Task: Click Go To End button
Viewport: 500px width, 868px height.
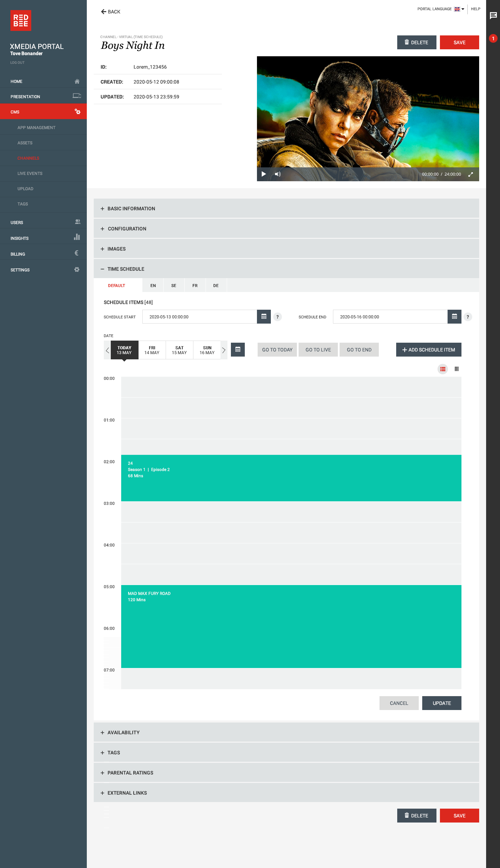Action: click(359, 350)
